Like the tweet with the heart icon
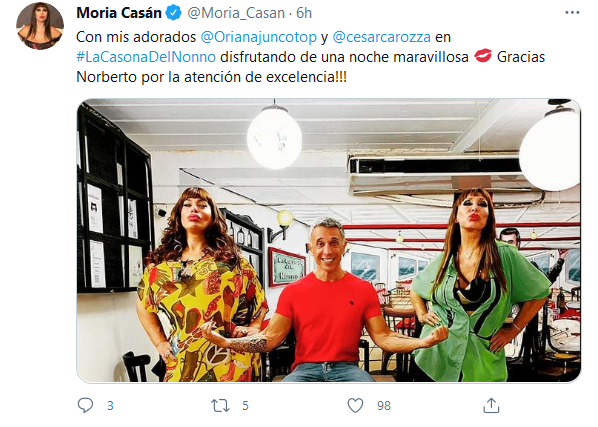Image resolution: width=598 pixels, height=427 pixels. [x=355, y=405]
